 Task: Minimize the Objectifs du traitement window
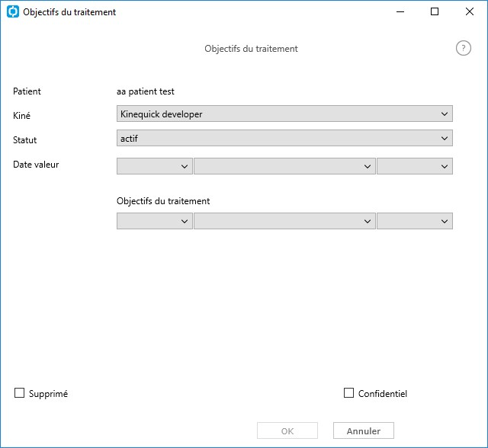pyautogui.click(x=400, y=12)
